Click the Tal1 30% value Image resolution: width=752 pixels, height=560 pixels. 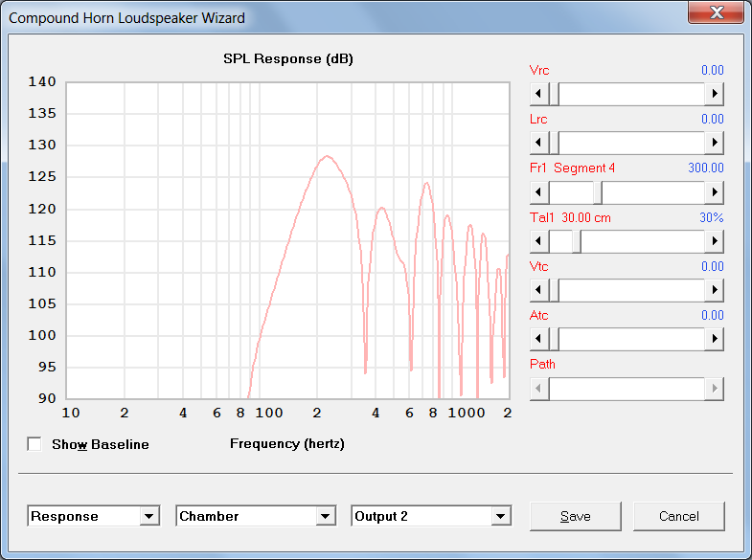pyautogui.click(x=711, y=218)
